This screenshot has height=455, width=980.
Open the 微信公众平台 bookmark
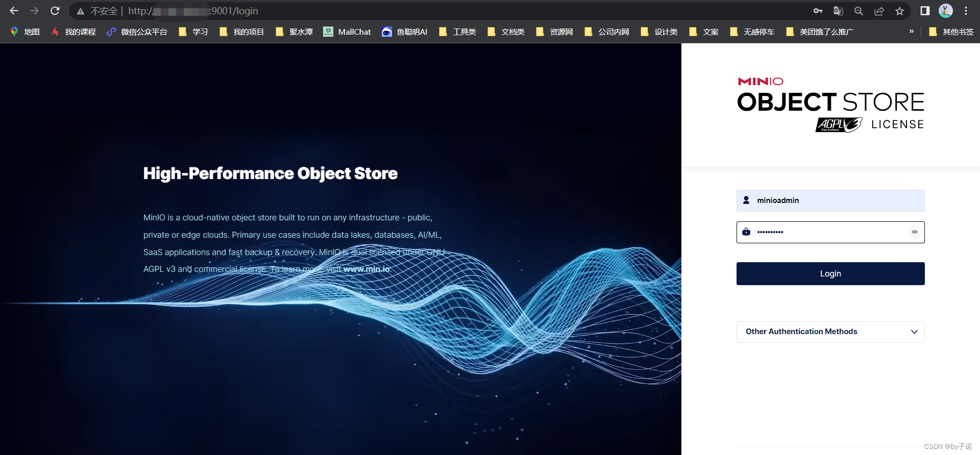[x=137, y=32]
